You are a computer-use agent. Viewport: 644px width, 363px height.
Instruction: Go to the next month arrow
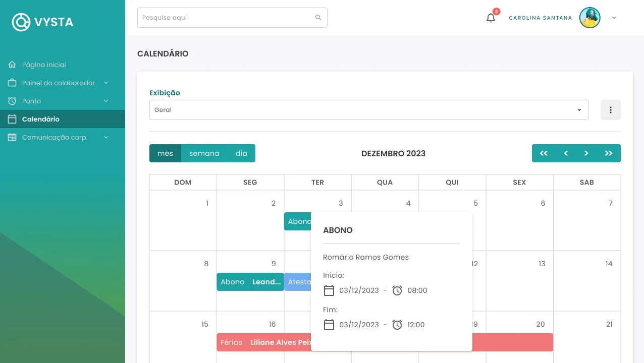586,153
